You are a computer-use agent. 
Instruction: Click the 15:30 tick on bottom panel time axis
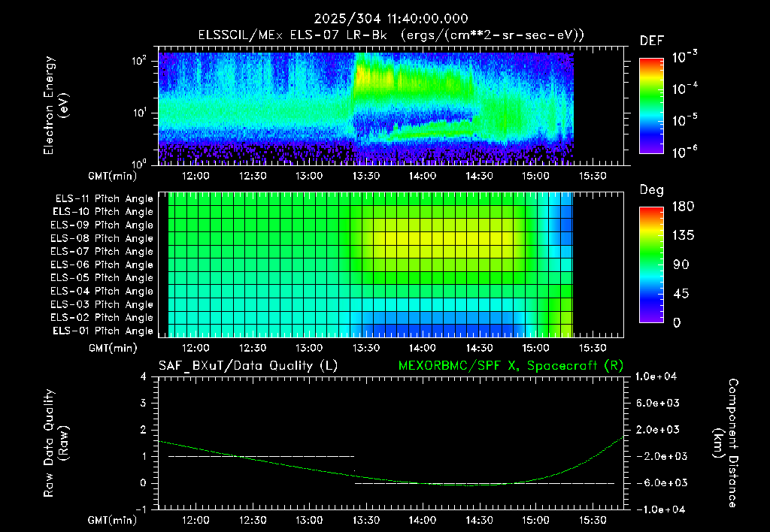pos(593,520)
